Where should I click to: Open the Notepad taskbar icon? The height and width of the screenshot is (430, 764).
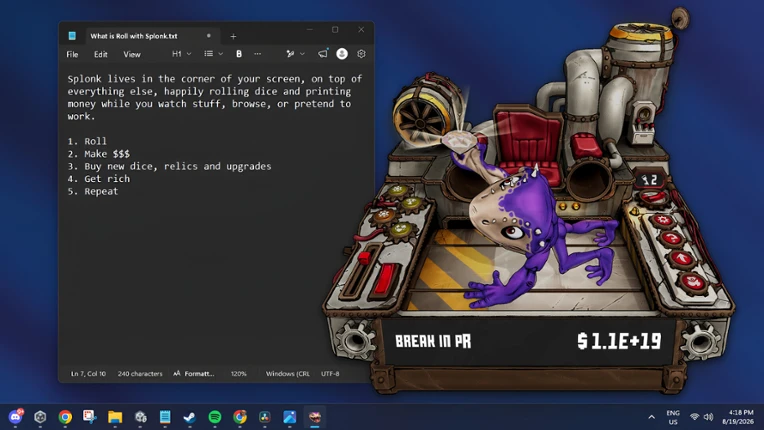[x=165, y=417]
